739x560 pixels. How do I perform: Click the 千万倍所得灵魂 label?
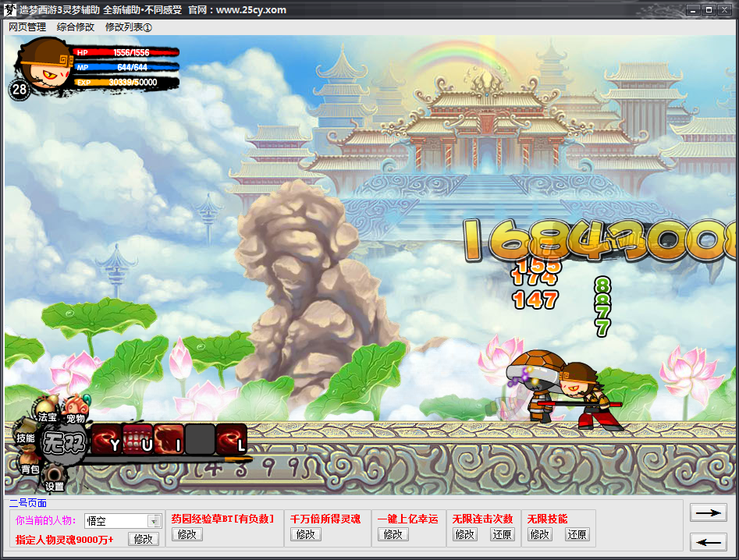click(x=325, y=519)
